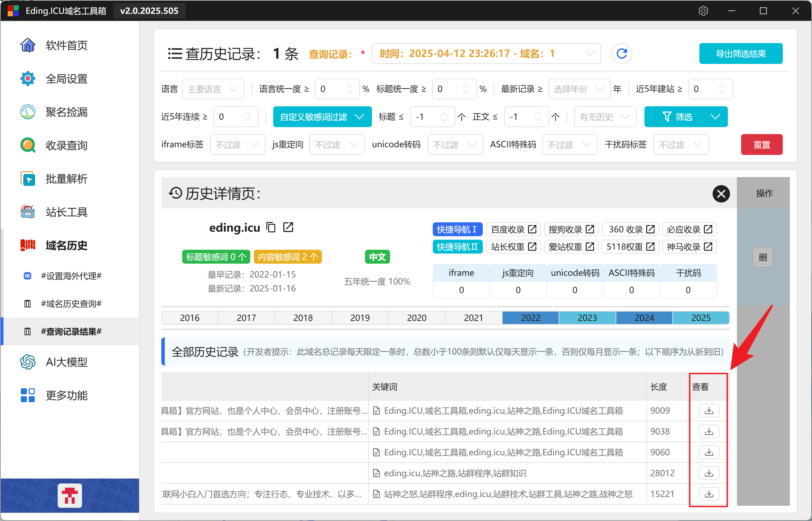Download the record with length 15221
Viewport: 812px width, 521px height.
pos(709,494)
